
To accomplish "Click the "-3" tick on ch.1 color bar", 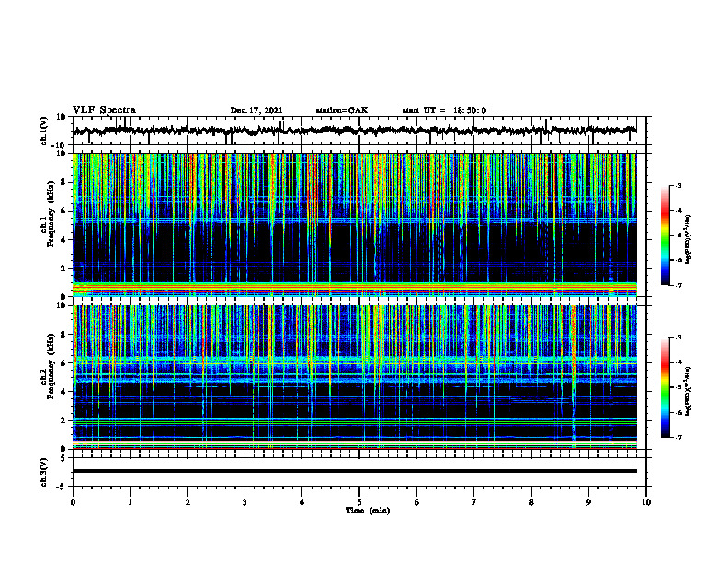I will 678,186.
